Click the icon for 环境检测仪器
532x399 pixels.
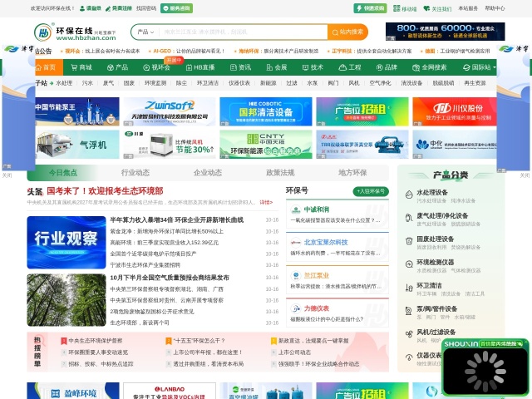409,264
